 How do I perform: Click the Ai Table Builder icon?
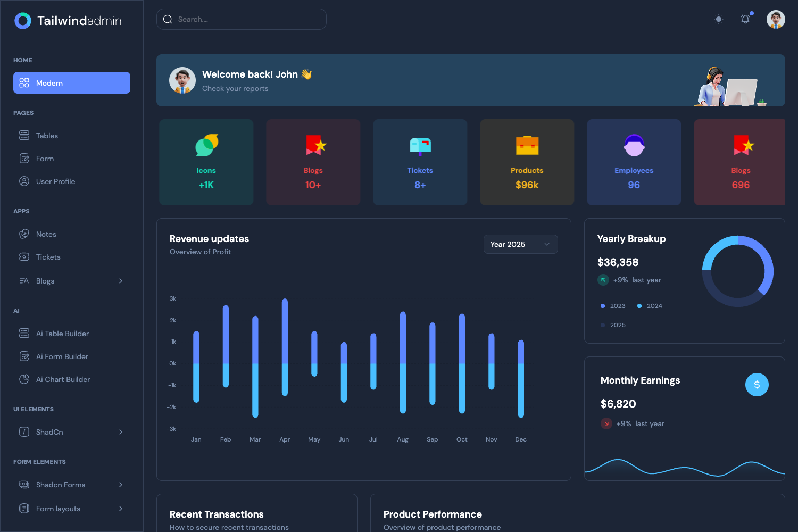coord(24,334)
